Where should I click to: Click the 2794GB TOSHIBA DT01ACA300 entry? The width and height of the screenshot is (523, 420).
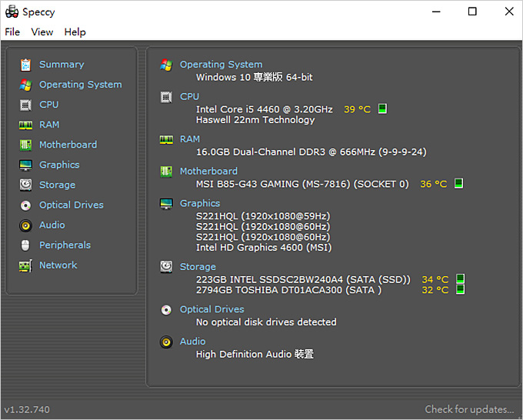[x=288, y=290]
